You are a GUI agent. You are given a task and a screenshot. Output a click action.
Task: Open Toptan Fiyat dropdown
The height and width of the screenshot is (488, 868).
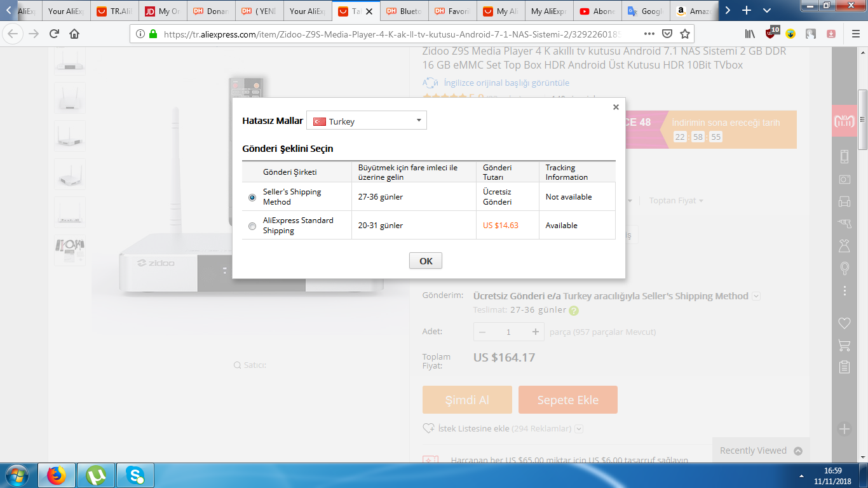tap(676, 200)
